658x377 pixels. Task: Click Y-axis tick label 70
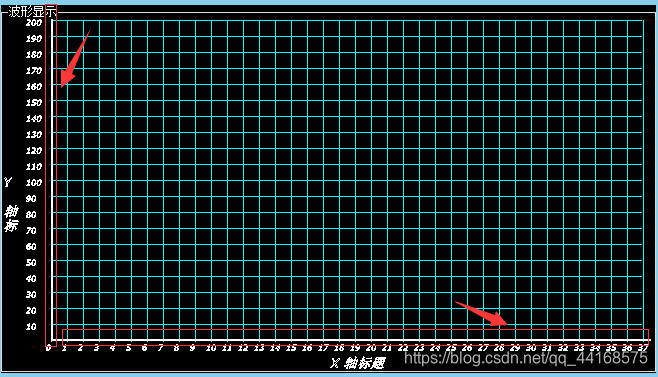pos(31,230)
